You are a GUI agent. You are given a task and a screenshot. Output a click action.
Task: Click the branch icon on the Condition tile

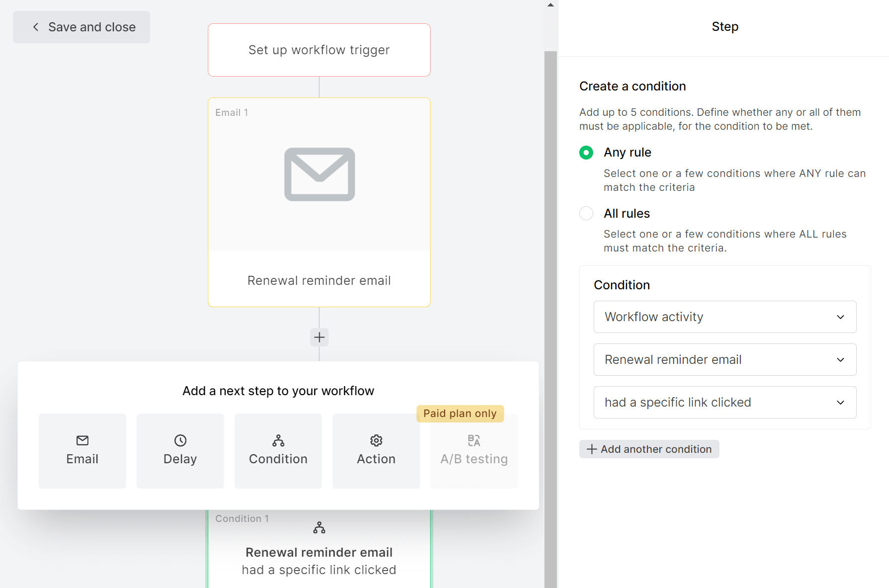278,440
